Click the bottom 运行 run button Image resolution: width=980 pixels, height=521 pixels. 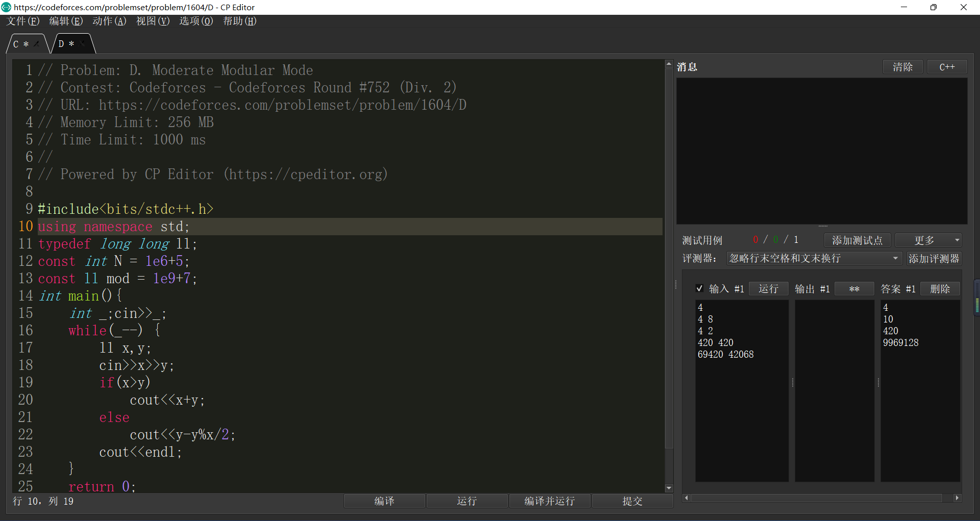pos(467,501)
